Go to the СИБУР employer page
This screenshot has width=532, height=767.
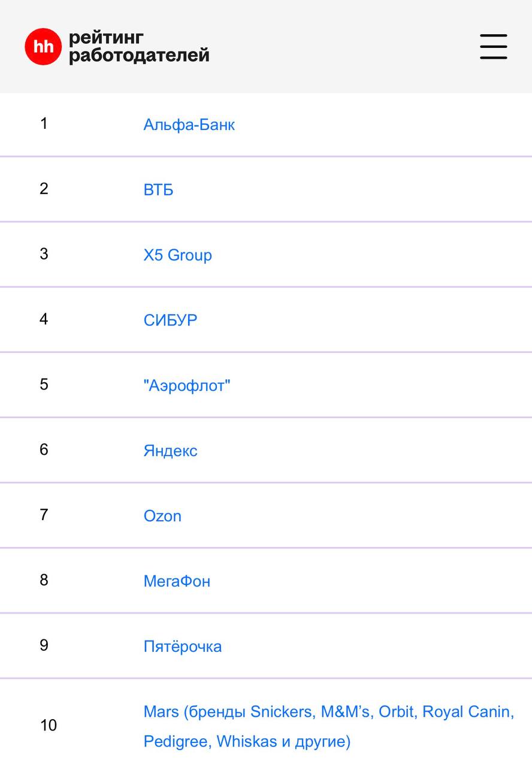170,320
